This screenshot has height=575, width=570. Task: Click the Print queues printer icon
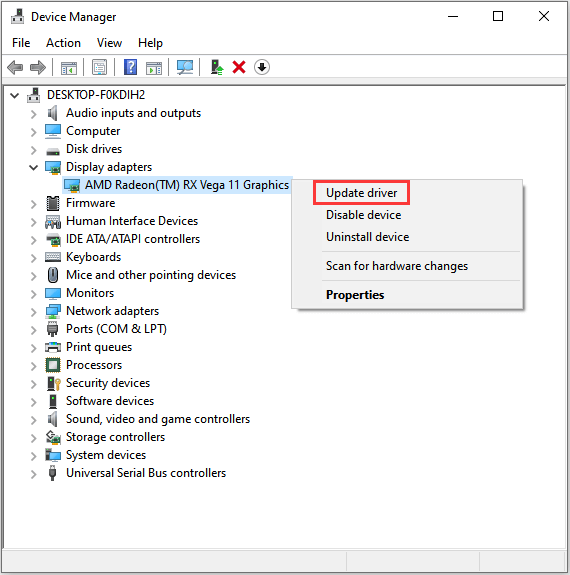53,347
